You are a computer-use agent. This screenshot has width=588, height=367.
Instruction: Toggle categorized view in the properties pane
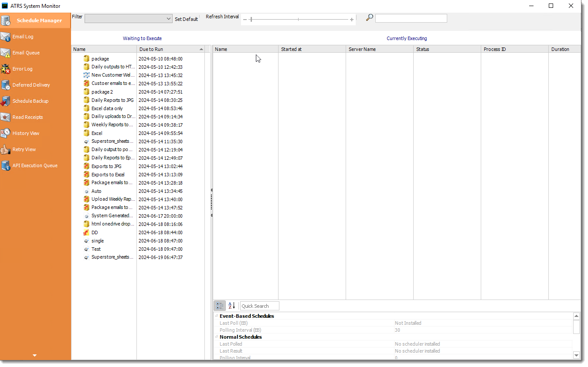[220, 306]
